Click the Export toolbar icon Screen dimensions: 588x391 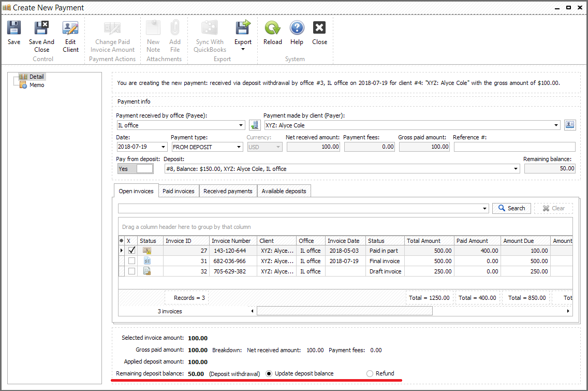[x=243, y=28]
